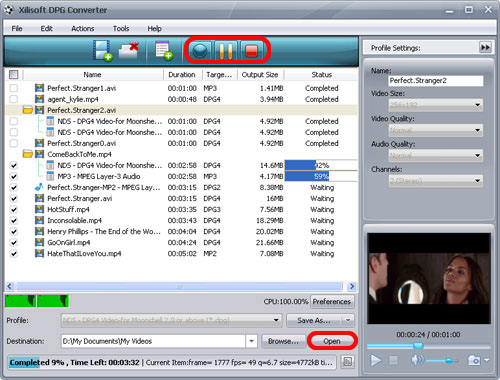
Task: Uncheck the MP3 - MPEG Layer-3 Audio row
Action: pos(14,176)
